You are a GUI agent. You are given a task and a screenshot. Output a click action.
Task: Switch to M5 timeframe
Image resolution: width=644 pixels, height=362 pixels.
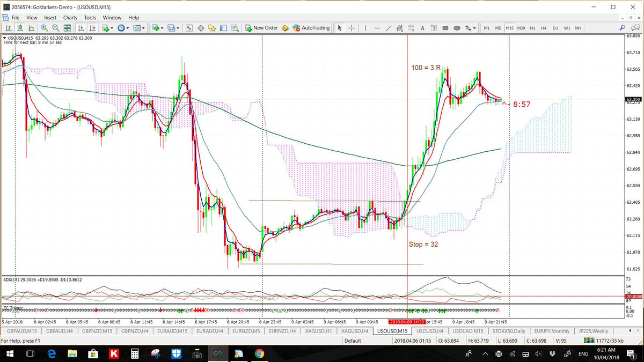coord(497,27)
